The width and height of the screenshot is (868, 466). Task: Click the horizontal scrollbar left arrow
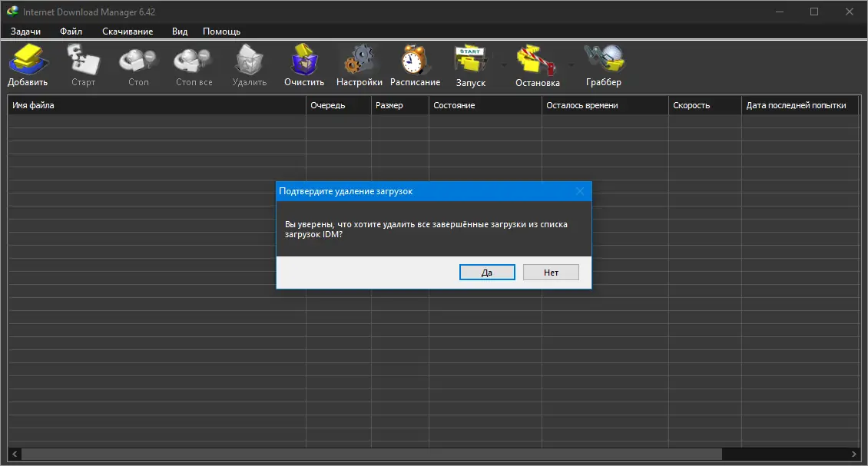pos(15,454)
